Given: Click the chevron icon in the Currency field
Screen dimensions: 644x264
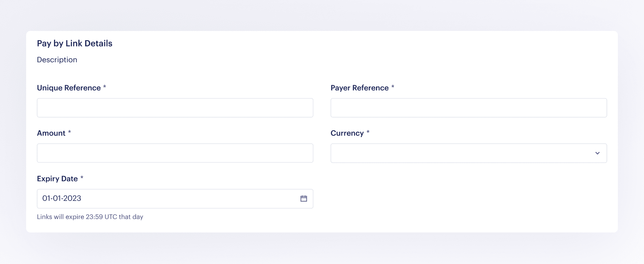Looking at the screenshot, I should 598,153.
